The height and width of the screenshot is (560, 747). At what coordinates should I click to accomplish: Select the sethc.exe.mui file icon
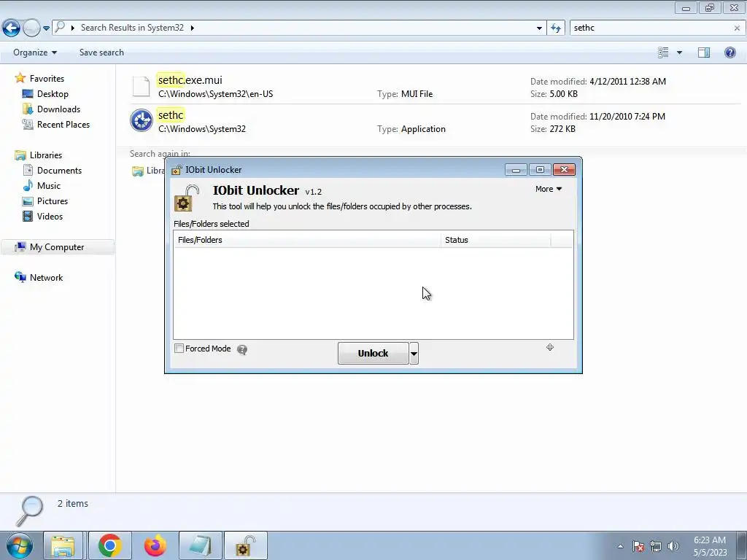141,86
